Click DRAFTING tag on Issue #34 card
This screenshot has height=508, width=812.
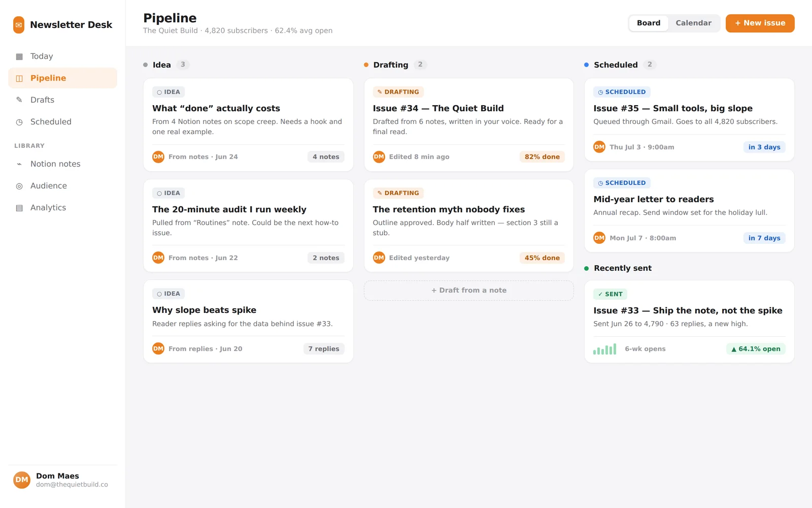(398, 92)
